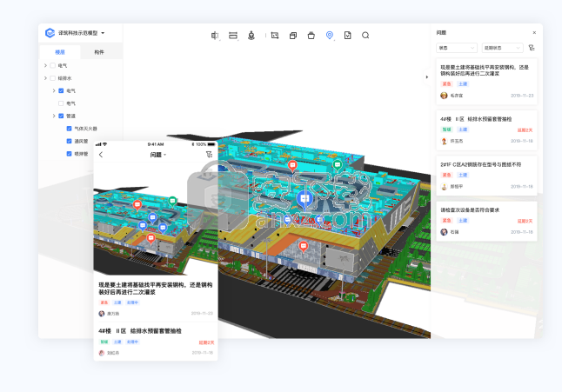Click the red marker on desktop model's orange entrance roof
Screen dimensions: 562x392
304,246
